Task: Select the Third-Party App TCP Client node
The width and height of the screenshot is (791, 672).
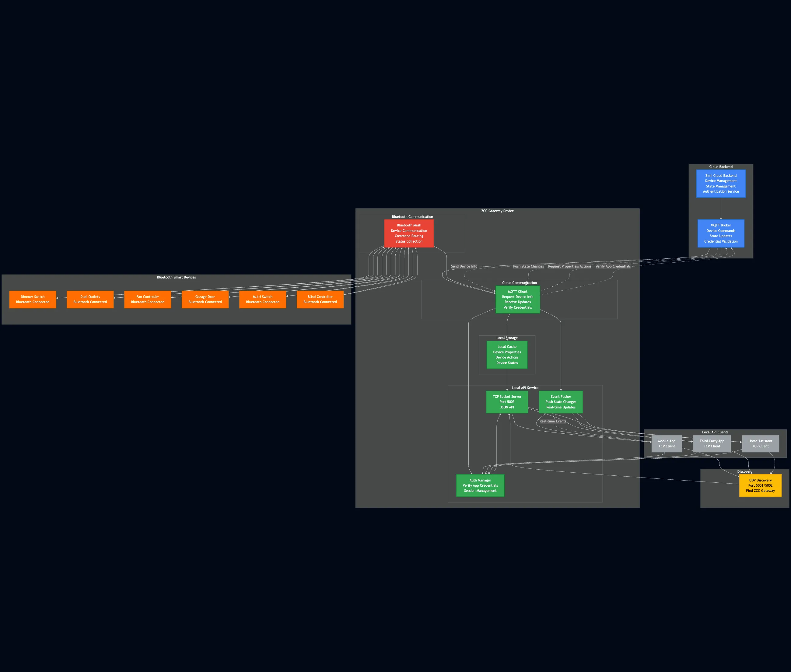Action: coord(712,443)
